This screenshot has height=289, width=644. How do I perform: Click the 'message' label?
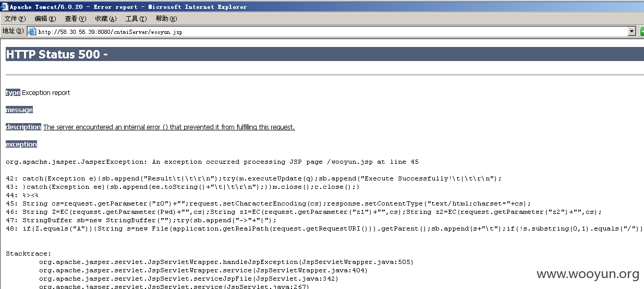(19, 110)
